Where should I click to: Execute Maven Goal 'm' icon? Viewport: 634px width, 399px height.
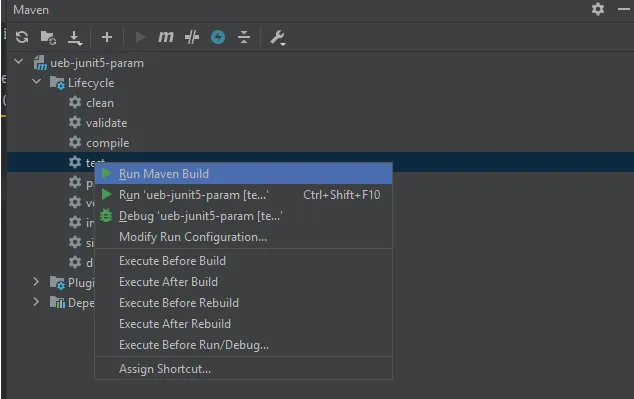click(x=166, y=37)
